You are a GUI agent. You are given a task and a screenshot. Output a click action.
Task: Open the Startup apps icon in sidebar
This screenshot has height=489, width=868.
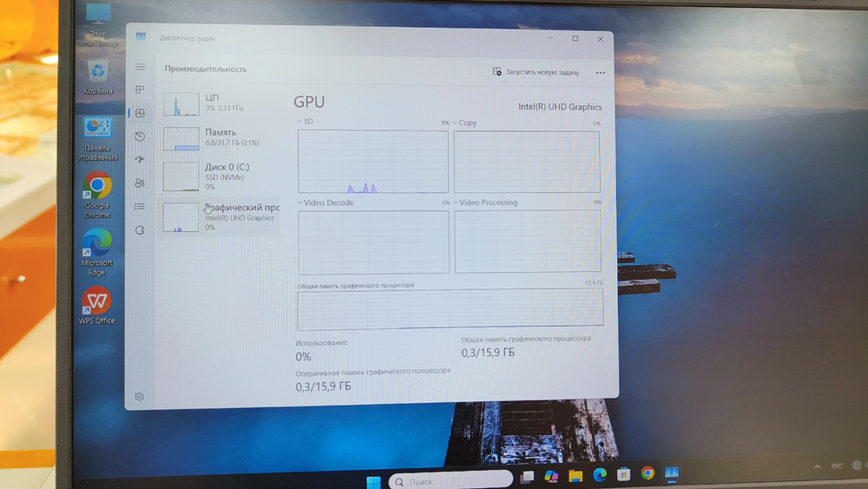tap(140, 160)
